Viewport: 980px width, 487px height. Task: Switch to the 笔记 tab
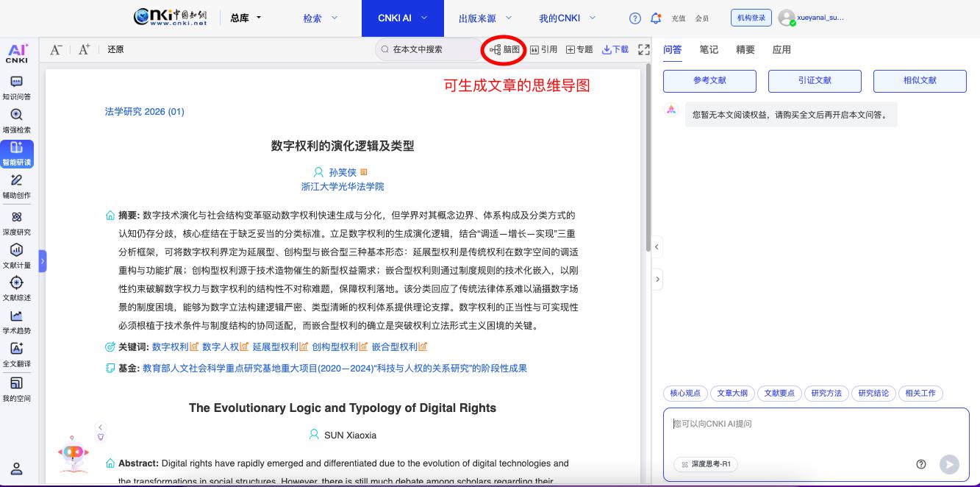click(709, 50)
